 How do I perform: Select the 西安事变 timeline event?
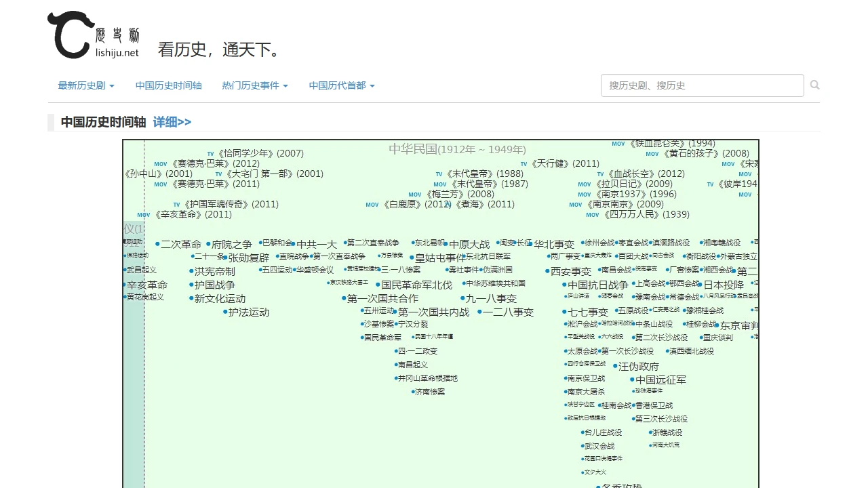[570, 270]
